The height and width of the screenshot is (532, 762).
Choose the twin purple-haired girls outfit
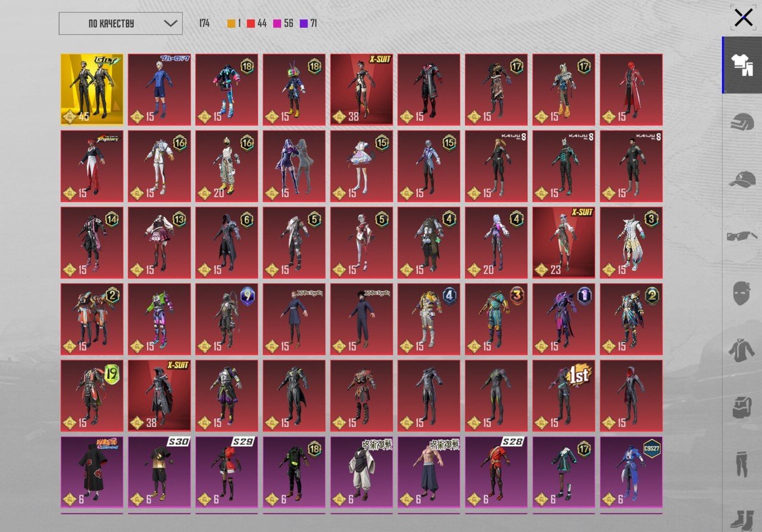(x=294, y=166)
